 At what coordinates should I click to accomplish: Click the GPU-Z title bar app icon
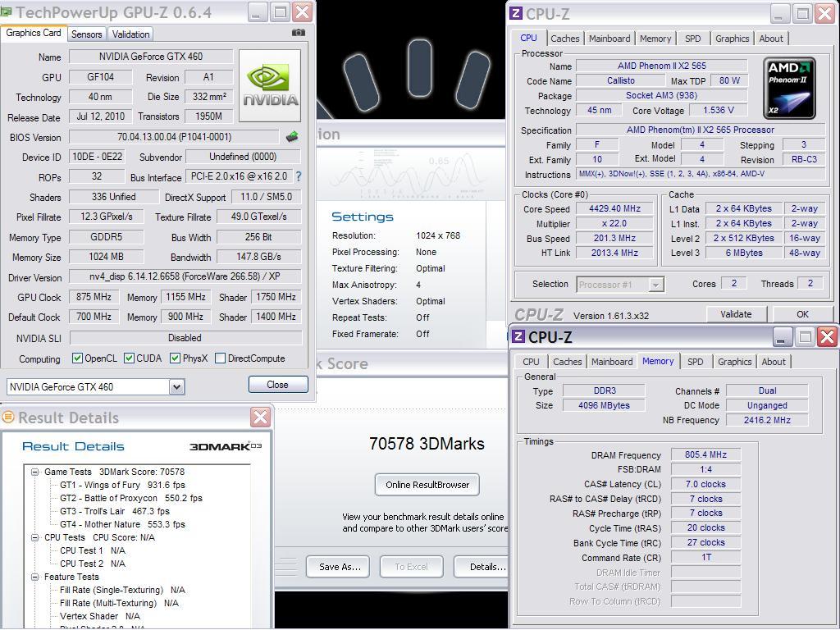click(x=7, y=11)
